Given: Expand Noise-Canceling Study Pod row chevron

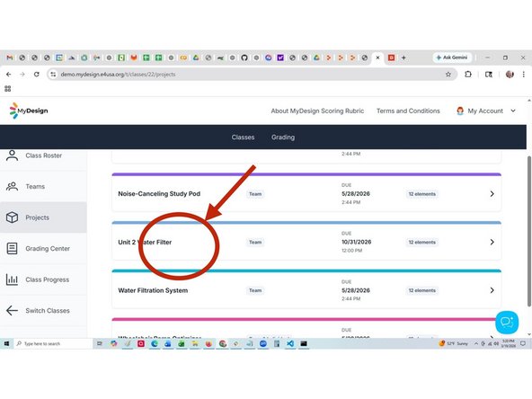Looking at the screenshot, I should [492, 194].
